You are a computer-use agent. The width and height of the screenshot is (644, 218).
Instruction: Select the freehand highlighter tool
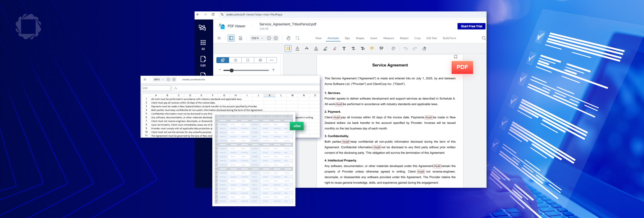pos(325,49)
